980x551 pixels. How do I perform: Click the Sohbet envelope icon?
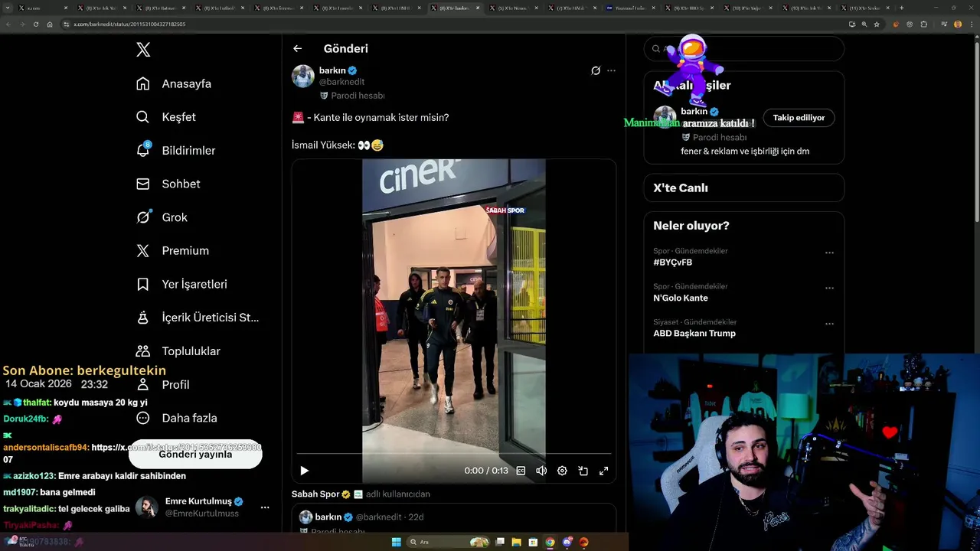pyautogui.click(x=143, y=184)
